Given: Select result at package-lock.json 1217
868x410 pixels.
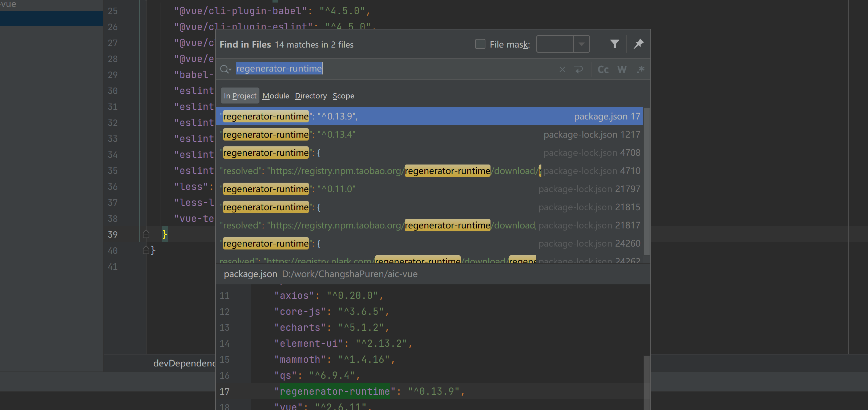Looking at the screenshot, I should [x=429, y=134].
